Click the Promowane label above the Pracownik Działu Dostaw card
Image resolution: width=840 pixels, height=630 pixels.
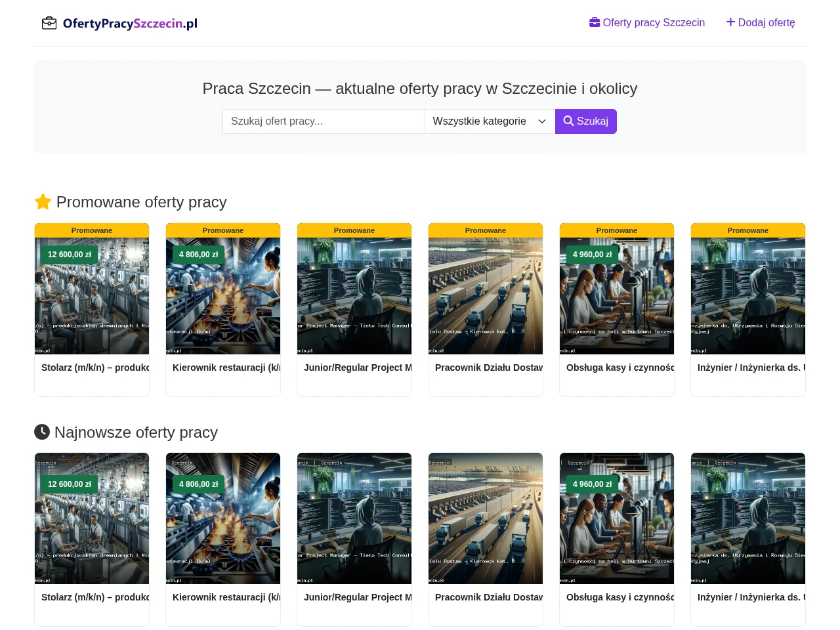486,230
